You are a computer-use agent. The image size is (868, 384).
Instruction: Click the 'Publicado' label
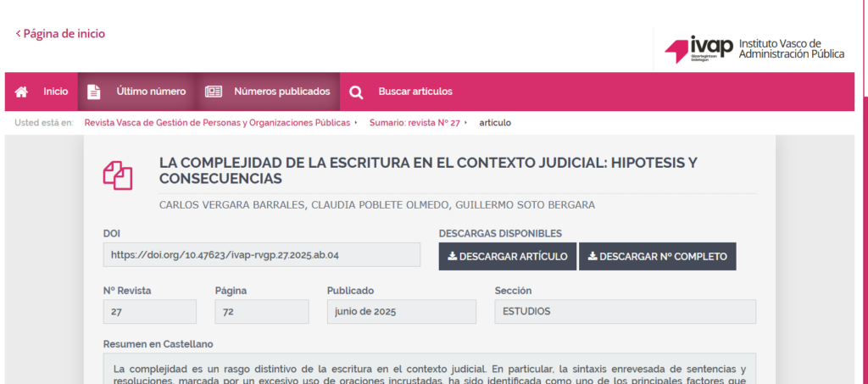(x=350, y=291)
